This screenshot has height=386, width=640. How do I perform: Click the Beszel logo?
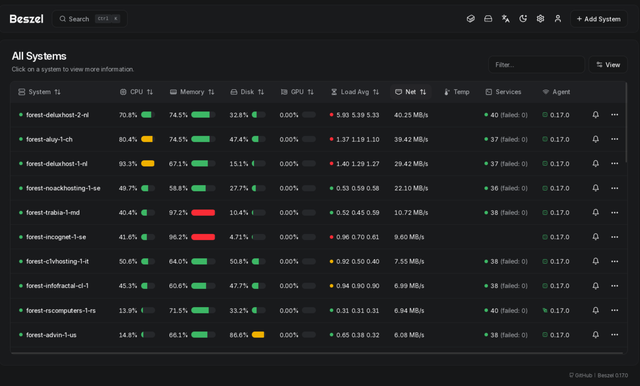tap(27, 19)
